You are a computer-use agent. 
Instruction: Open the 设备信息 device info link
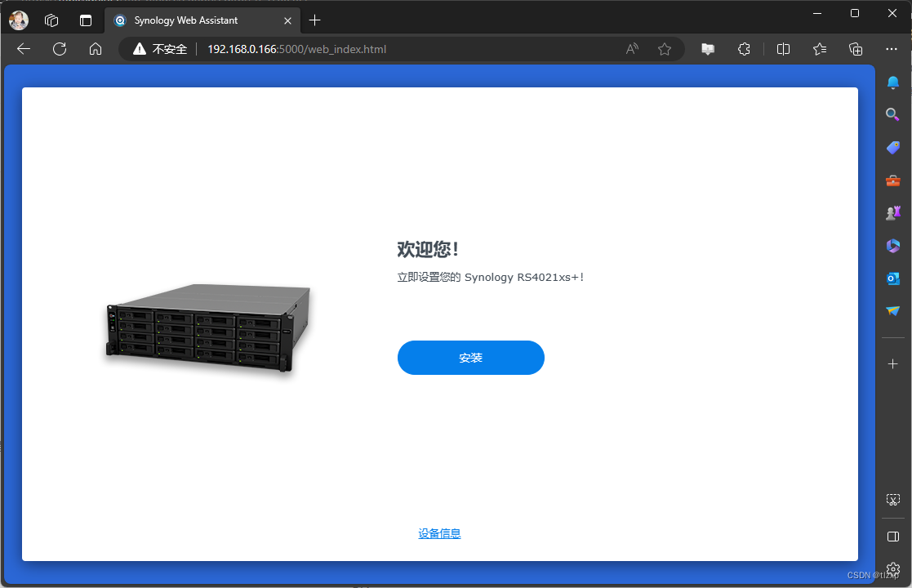click(439, 533)
